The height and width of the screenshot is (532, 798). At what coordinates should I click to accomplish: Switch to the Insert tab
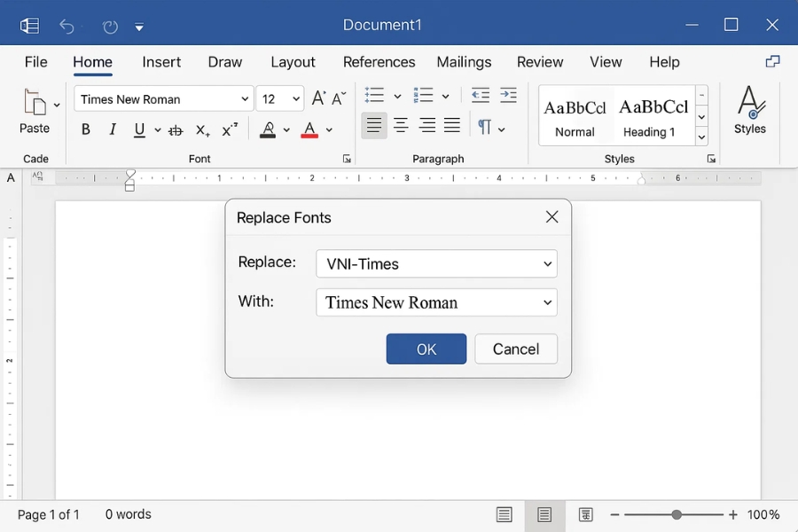click(x=161, y=62)
